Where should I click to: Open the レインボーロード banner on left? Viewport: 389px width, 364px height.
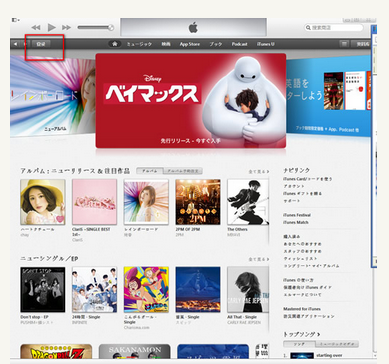(x=53, y=96)
